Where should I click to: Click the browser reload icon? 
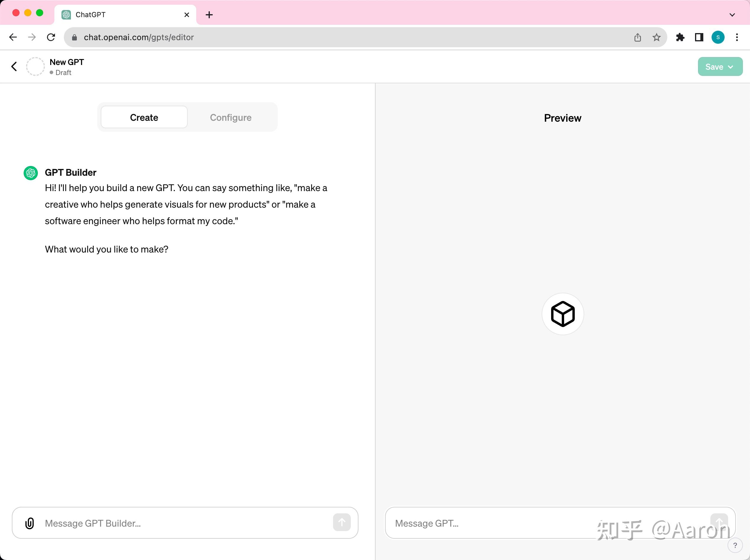tap(51, 37)
